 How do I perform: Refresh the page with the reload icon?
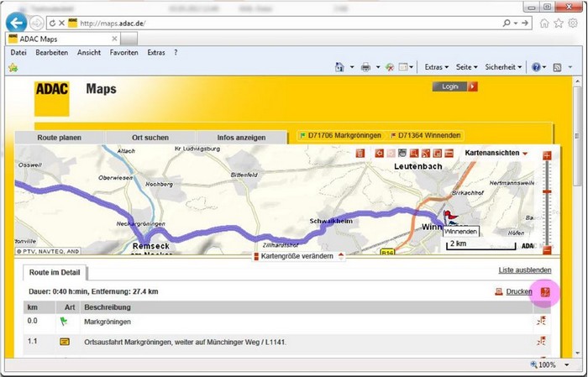(52, 24)
